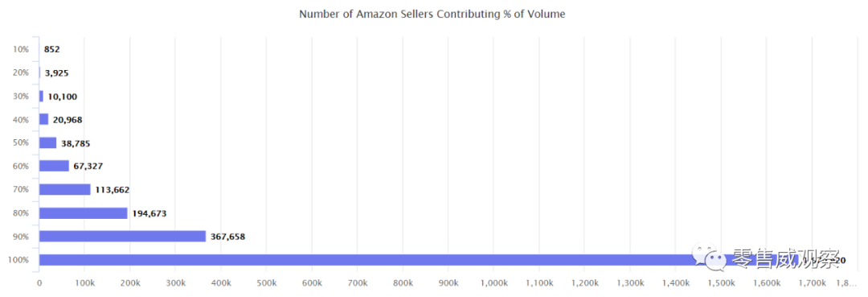
Task: Select the 70% bar
Action: point(65,189)
